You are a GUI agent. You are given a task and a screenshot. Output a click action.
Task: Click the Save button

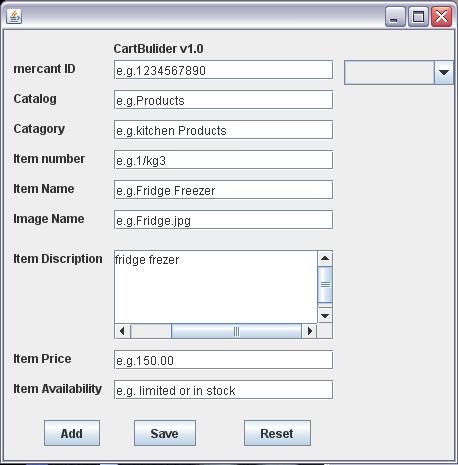point(165,433)
